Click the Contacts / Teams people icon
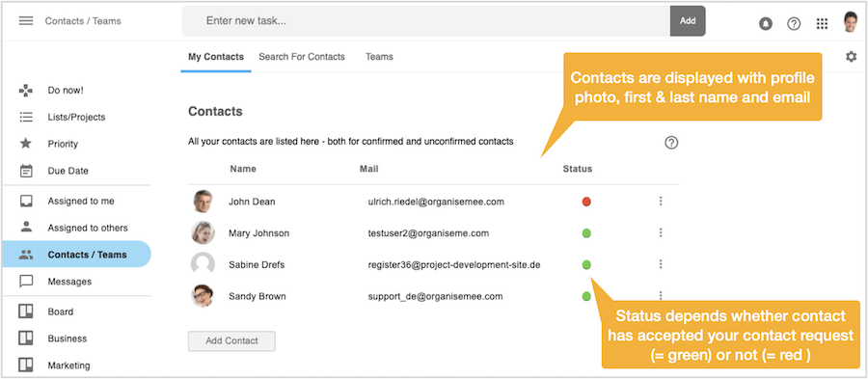868x379 pixels. (x=26, y=255)
